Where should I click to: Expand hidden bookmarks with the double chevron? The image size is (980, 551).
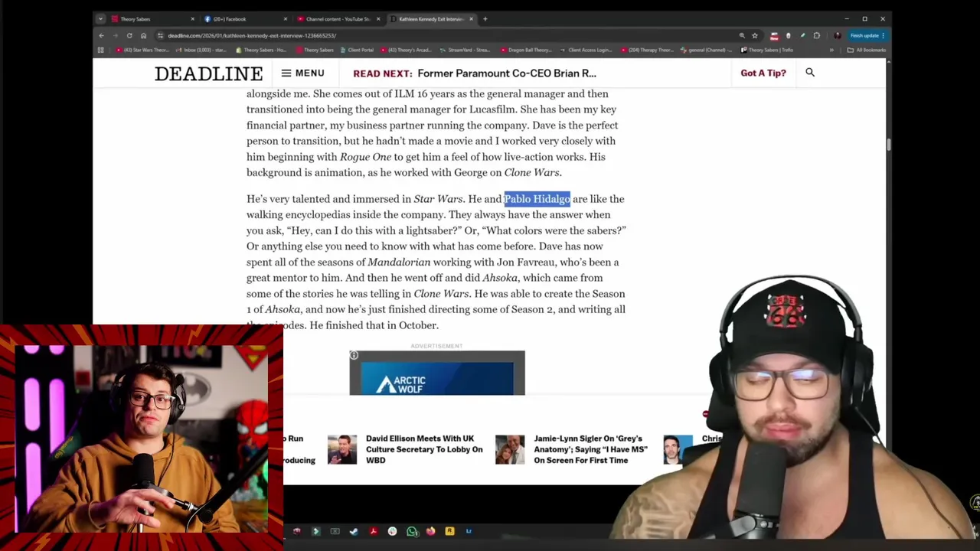coord(831,50)
